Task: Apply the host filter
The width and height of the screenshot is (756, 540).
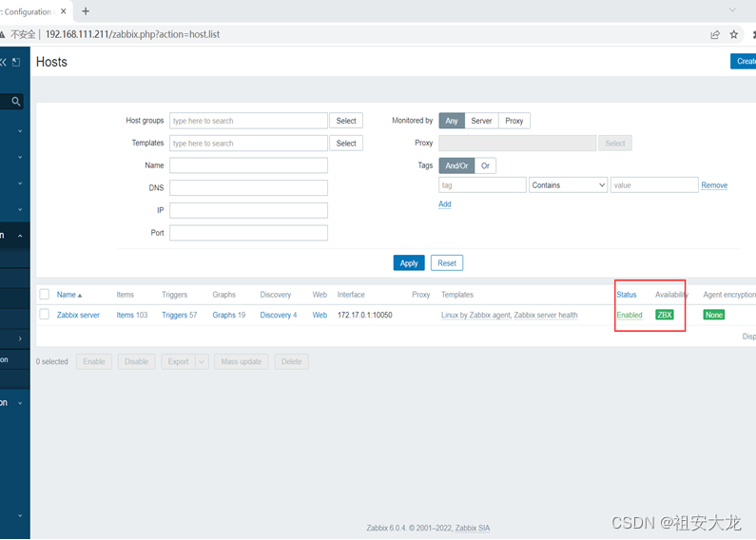Action: [409, 263]
